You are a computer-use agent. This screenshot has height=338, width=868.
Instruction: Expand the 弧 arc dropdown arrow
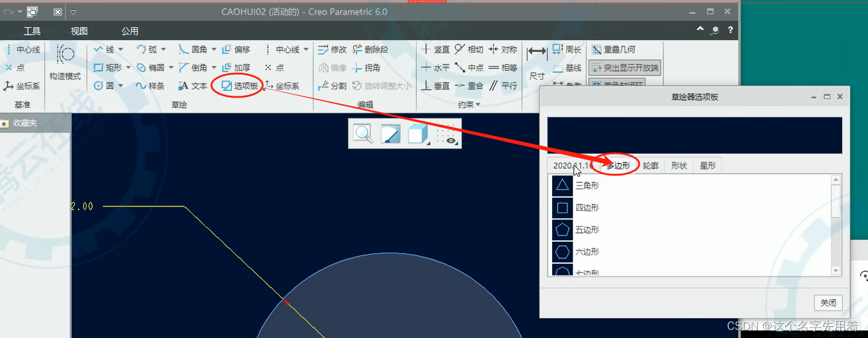[163, 49]
